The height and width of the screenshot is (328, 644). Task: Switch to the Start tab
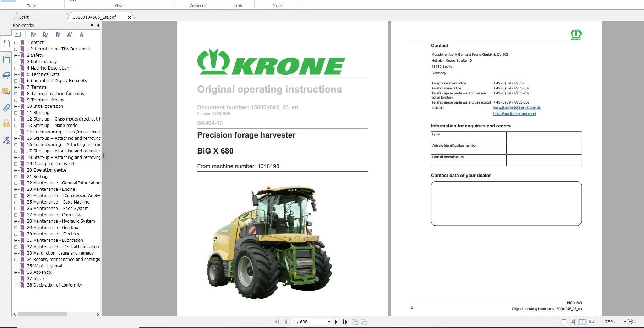(x=24, y=17)
